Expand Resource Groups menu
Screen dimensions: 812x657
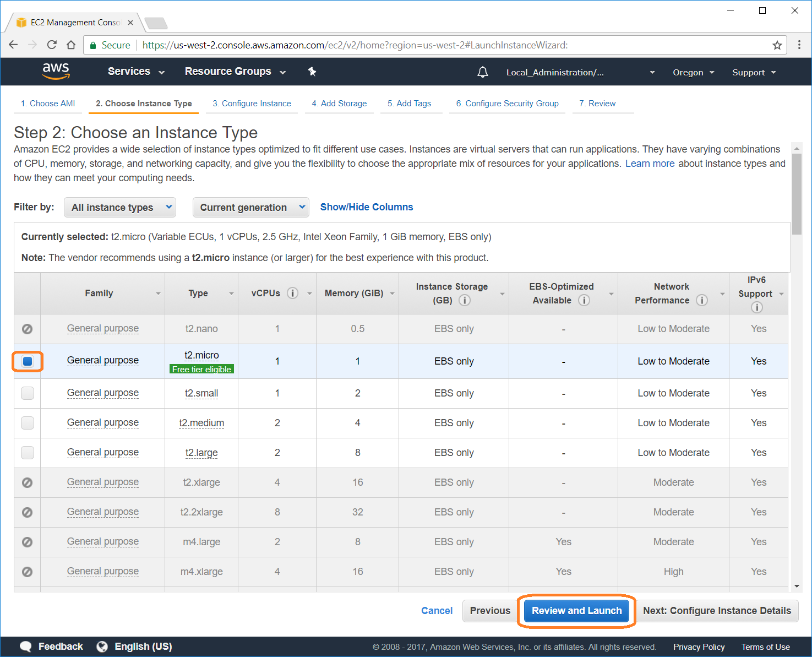coord(235,72)
